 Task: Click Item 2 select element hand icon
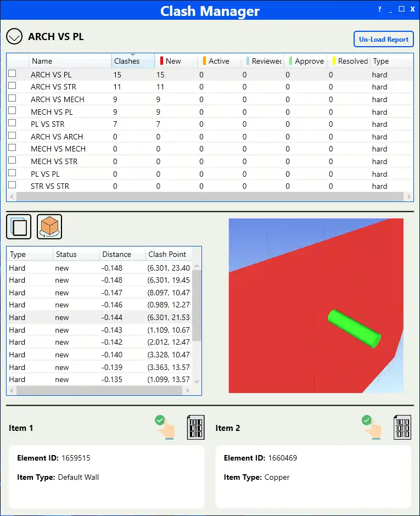371,427
